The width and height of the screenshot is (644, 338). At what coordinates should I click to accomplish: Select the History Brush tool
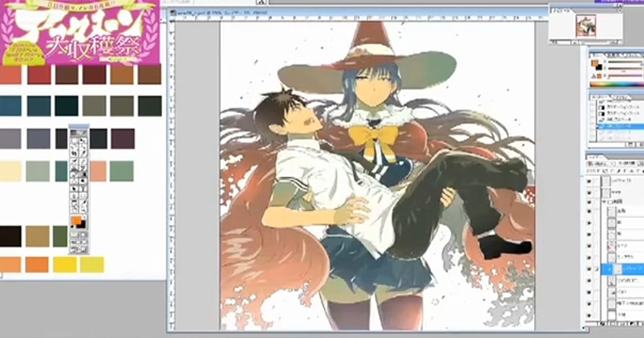pyautogui.click(x=83, y=167)
